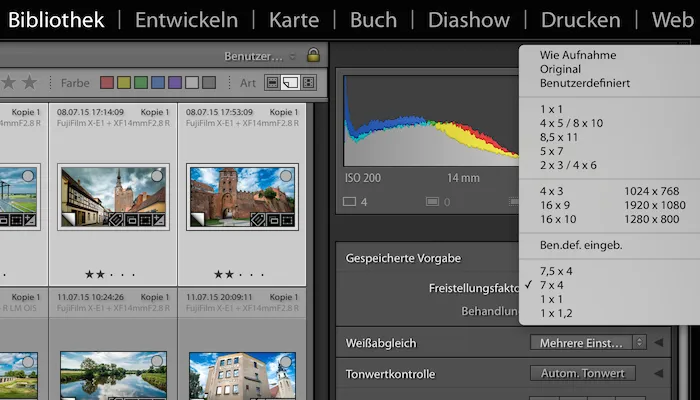The height and width of the screenshot is (400, 700).
Task: Filter by red color label swatch
Action: [x=107, y=83]
